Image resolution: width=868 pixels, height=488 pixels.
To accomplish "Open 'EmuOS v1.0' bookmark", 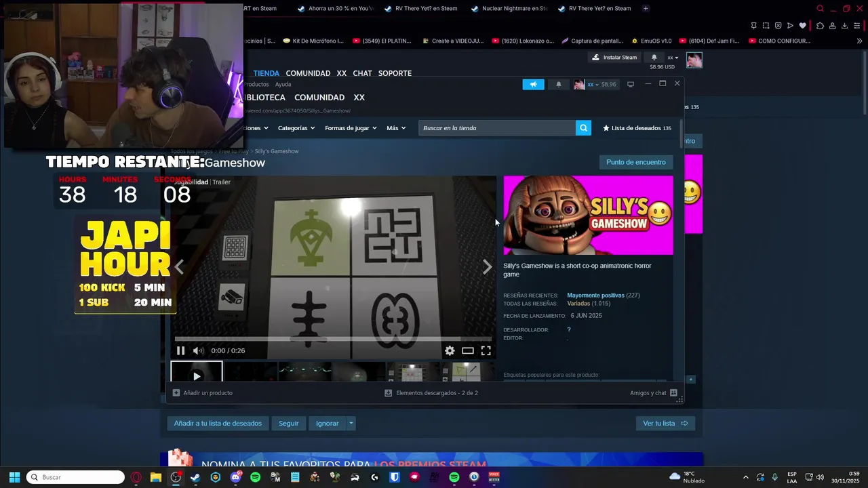I will [x=651, y=41].
